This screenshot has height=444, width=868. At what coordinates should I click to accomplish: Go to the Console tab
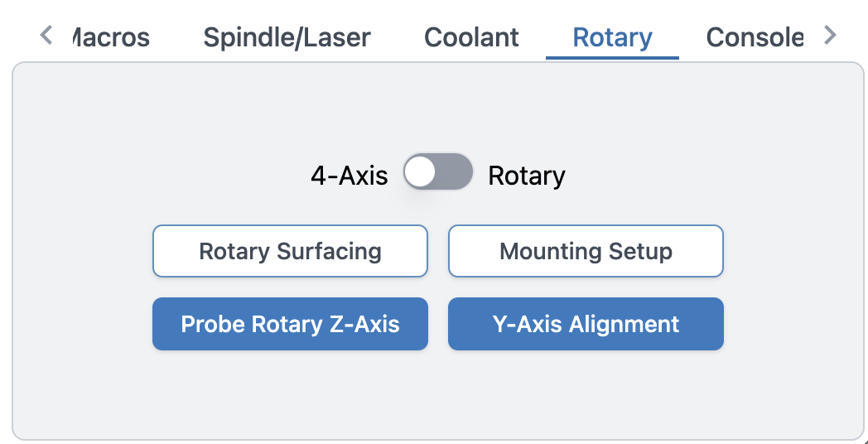(x=755, y=37)
